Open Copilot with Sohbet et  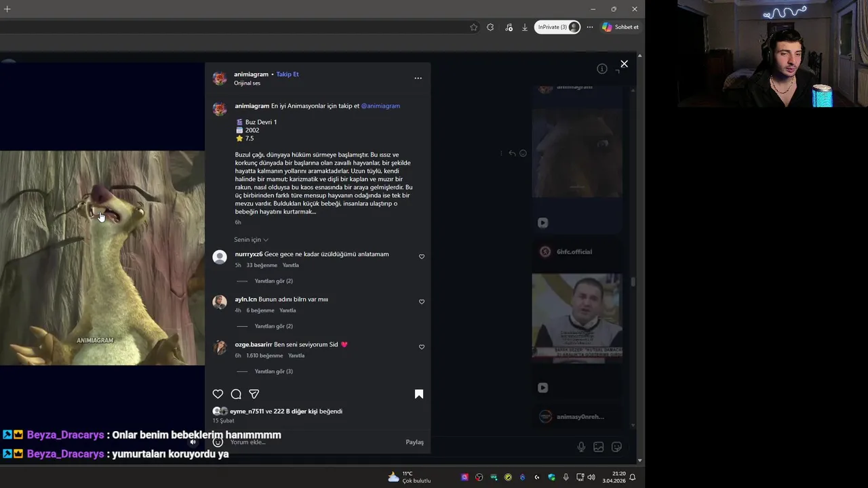[x=620, y=27]
